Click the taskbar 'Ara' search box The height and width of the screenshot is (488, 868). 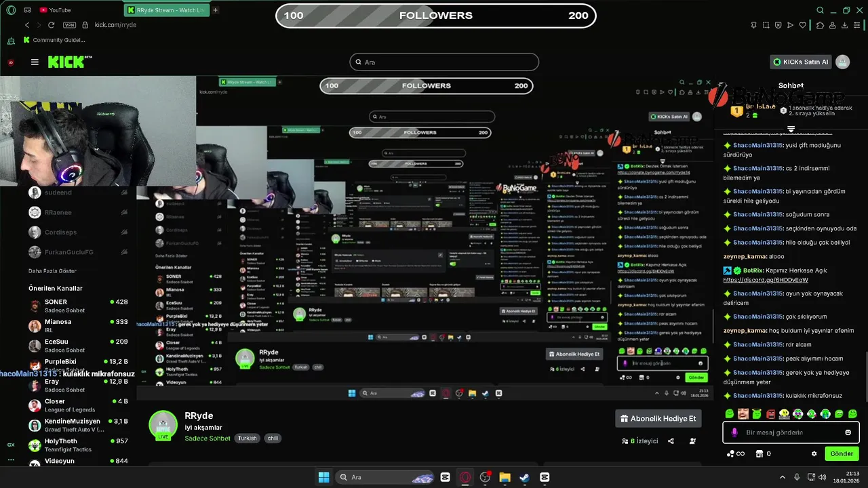(385, 477)
